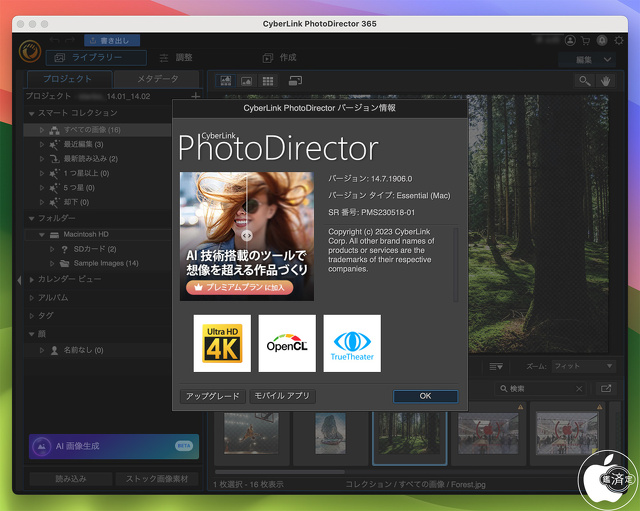Expand 最新読み込み (2) collection

42,159
